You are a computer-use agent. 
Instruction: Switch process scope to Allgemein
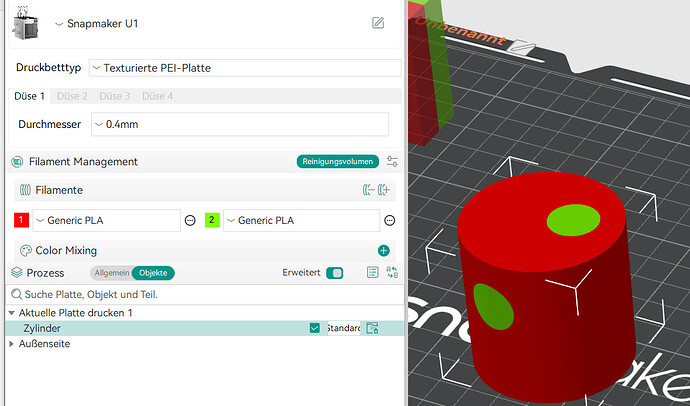112,273
